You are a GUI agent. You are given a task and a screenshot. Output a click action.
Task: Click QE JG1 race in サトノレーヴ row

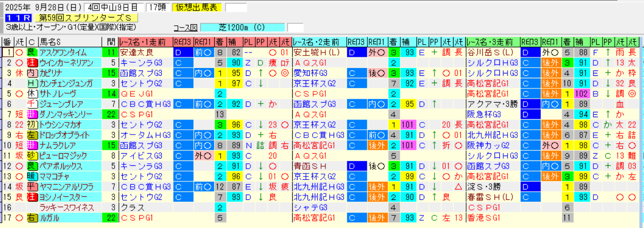[136, 94]
